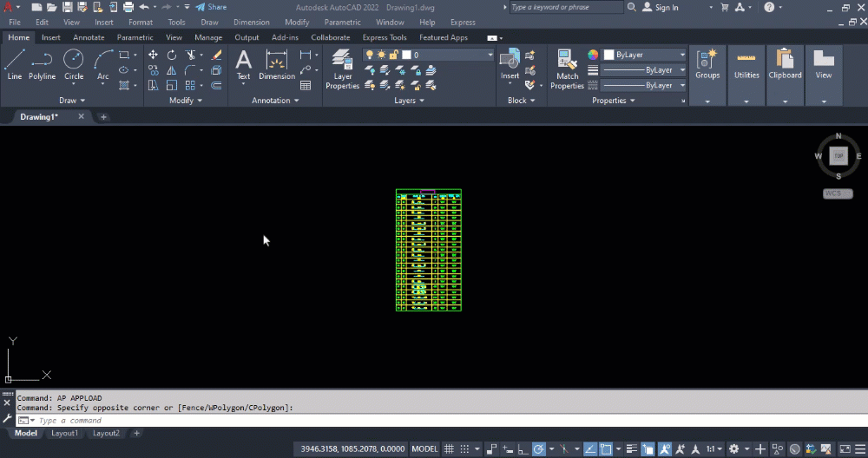Open the Annotate ribbon tab

tap(89, 37)
